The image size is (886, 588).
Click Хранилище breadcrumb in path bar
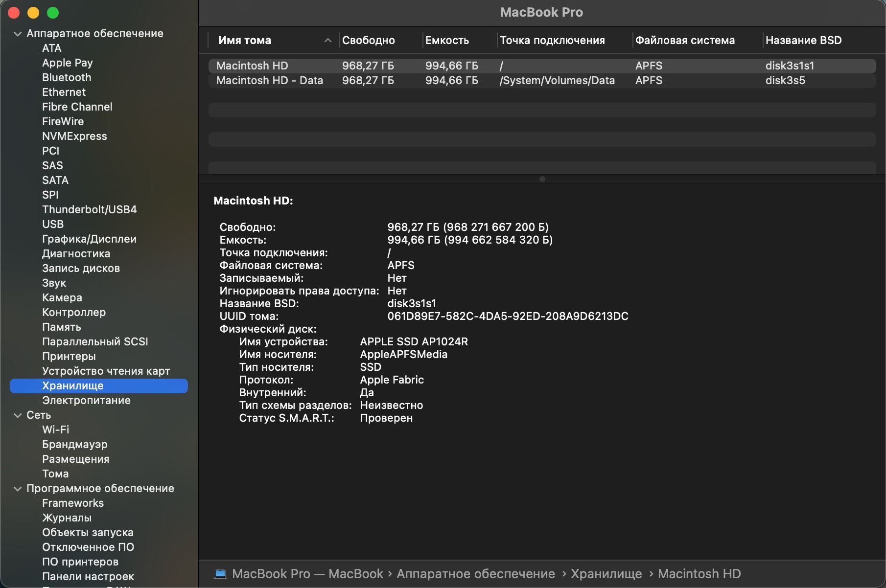click(606, 574)
